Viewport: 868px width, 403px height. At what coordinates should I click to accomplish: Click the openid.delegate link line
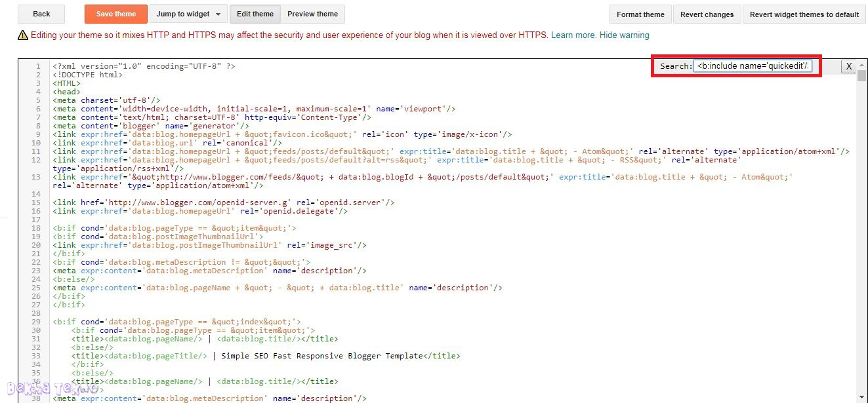pos(200,211)
